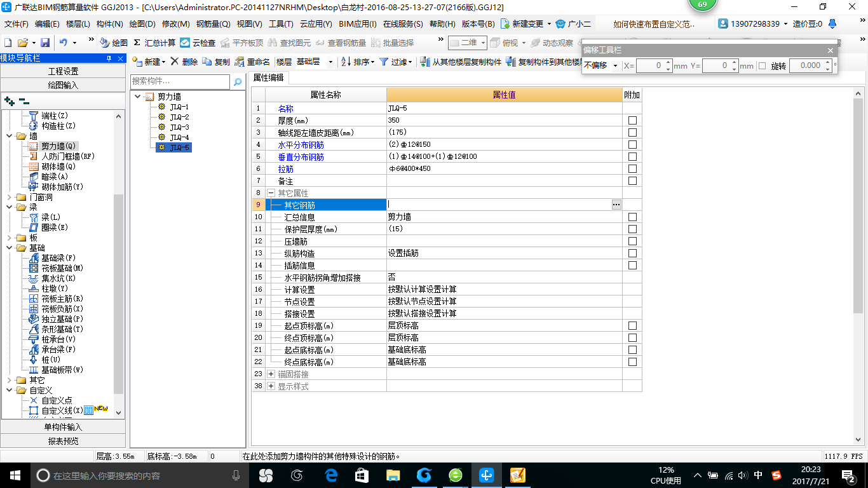The image size is (868, 488).
Task: Click the New file icon in toolbar
Action: (x=8, y=43)
